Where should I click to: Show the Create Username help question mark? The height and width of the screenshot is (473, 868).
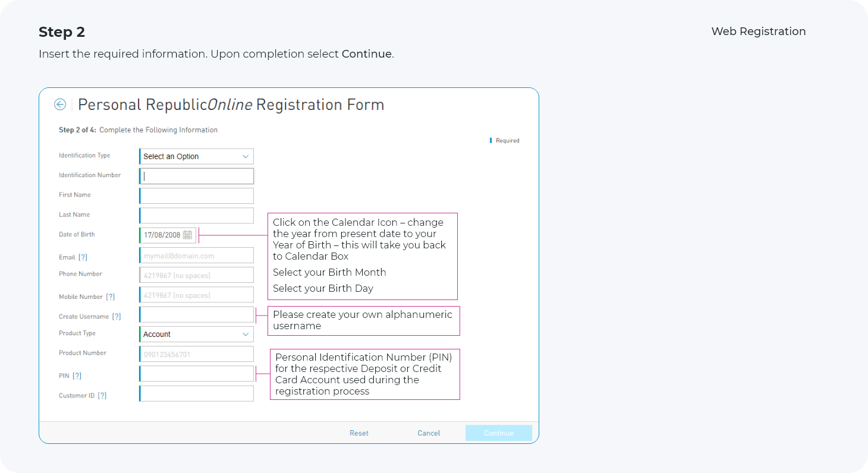[117, 317]
